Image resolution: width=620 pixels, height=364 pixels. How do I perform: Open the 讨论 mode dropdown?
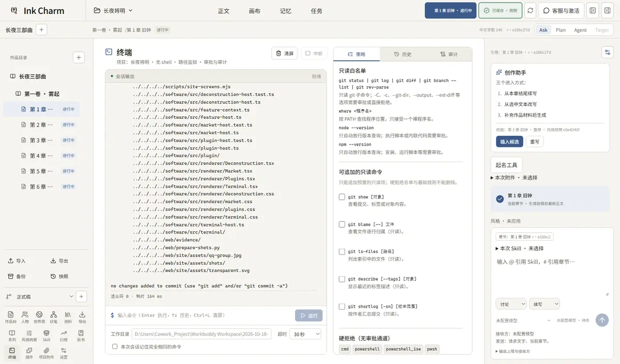(x=511, y=304)
